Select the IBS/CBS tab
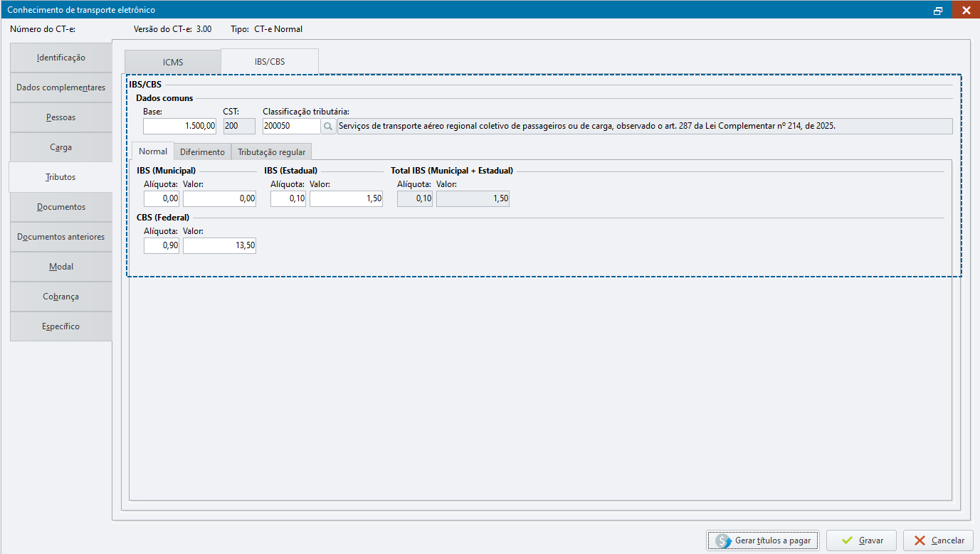 [270, 62]
